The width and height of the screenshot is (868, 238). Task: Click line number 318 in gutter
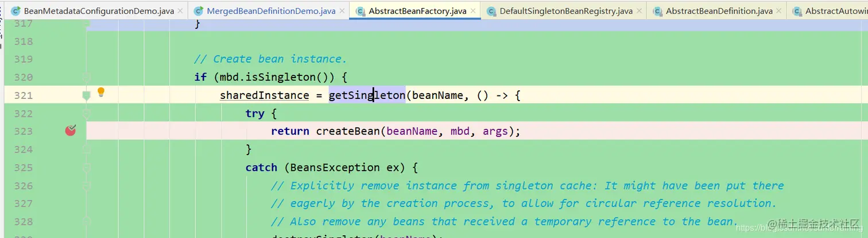24,41
